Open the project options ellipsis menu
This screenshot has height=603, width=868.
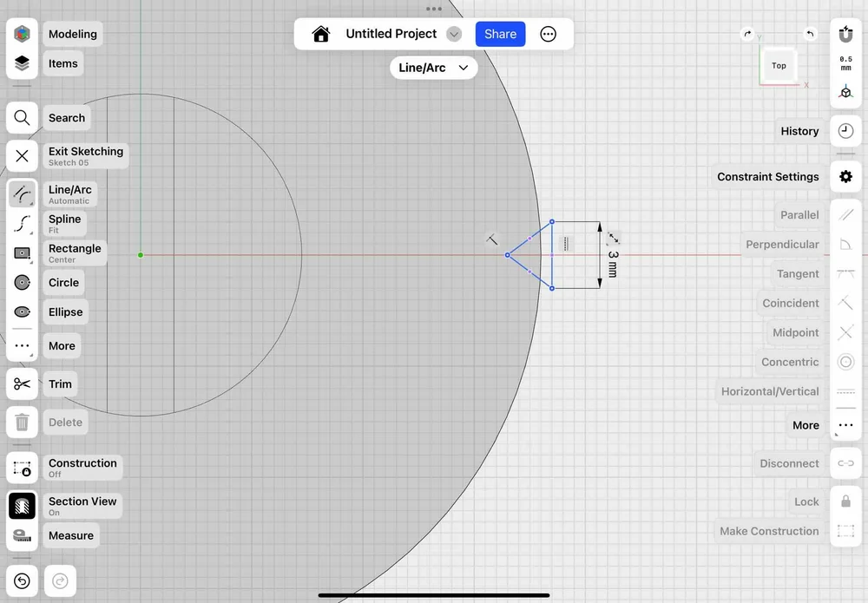click(x=548, y=35)
